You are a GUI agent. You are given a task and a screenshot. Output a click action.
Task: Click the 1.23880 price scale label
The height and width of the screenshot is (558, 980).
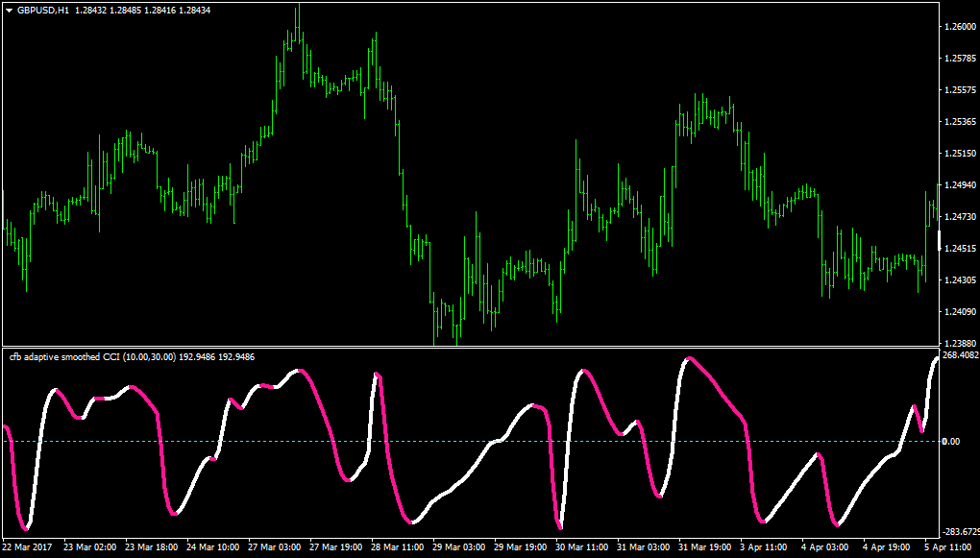click(x=961, y=343)
